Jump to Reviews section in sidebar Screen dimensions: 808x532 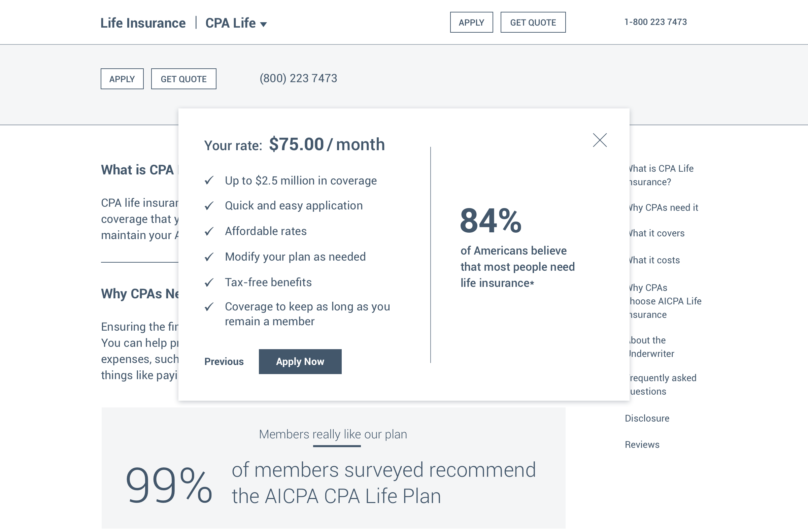click(x=642, y=444)
